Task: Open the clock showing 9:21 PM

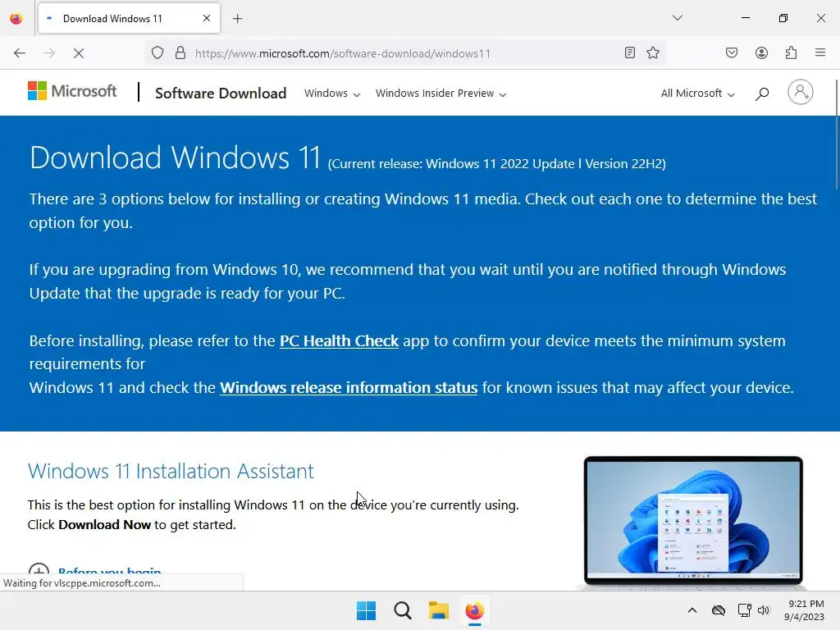Action: click(x=804, y=610)
